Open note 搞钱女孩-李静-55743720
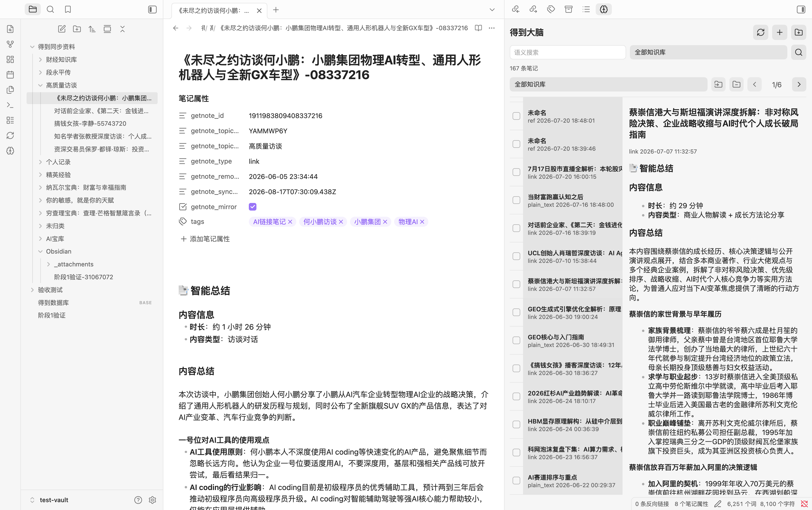 (x=90, y=123)
